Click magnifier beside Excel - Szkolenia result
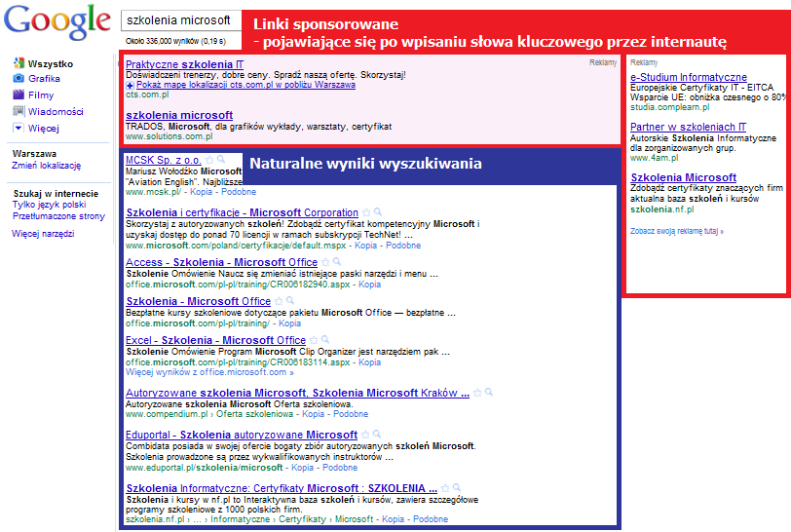 point(325,340)
